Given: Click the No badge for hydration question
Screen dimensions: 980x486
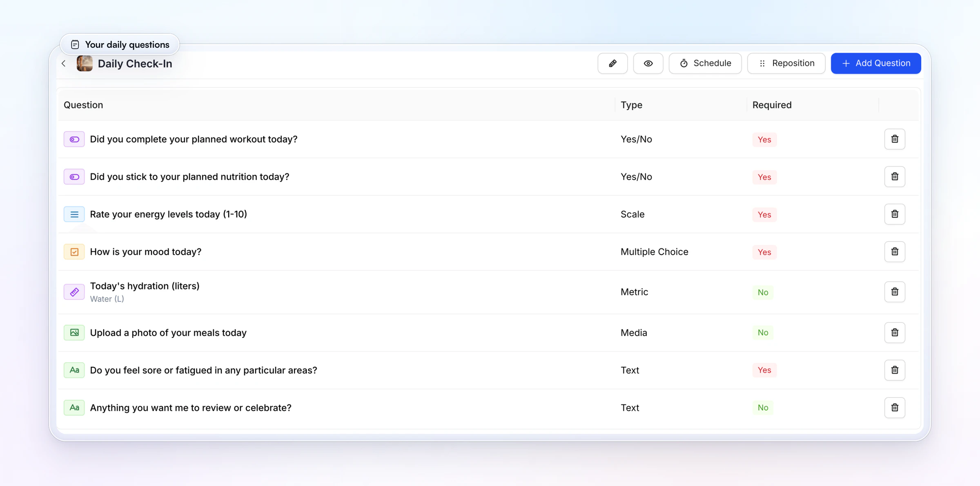Looking at the screenshot, I should click(763, 292).
